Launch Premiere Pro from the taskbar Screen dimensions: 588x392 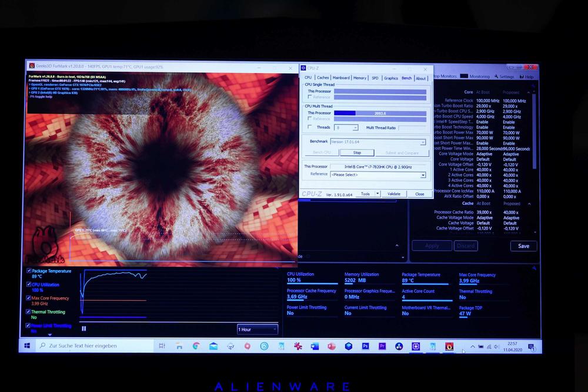(382, 346)
